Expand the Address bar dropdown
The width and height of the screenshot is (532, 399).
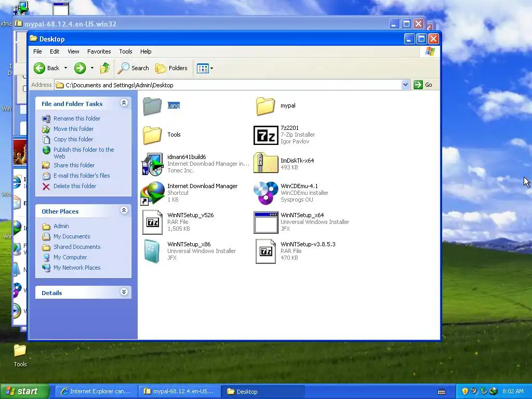pos(405,85)
